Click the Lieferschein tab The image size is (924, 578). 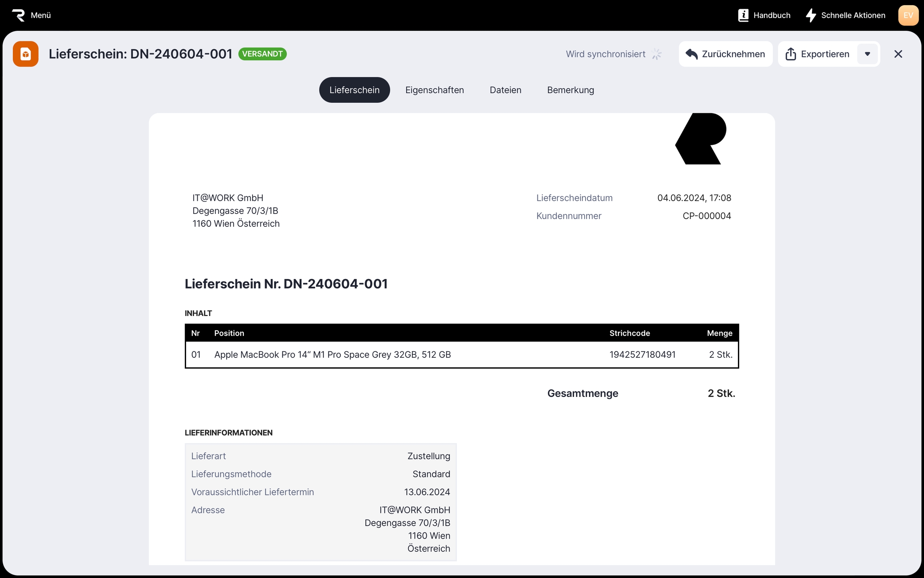[x=354, y=90]
